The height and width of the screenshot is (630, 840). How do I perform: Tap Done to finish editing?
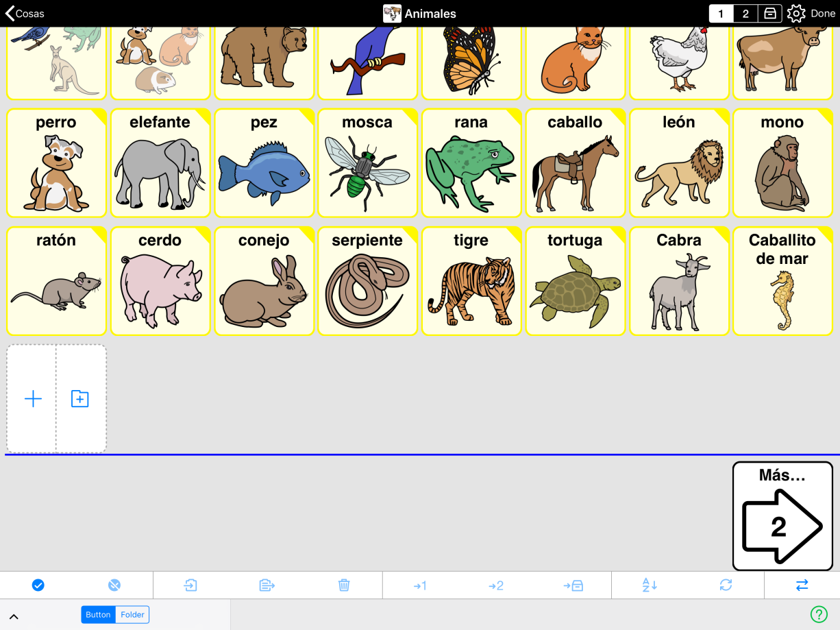tap(823, 14)
